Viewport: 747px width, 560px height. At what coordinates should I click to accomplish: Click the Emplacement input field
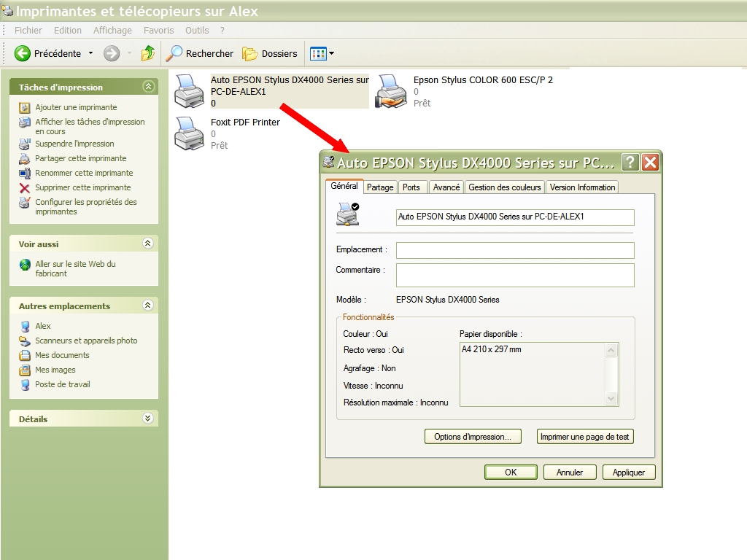pyautogui.click(x=515, y=251)
